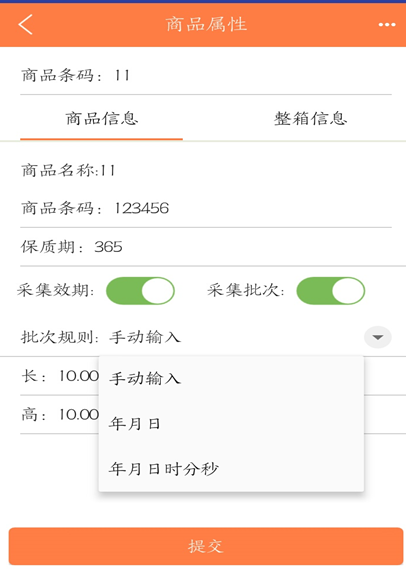Open the three-dots more menu
406x575 pixels.
387,25
